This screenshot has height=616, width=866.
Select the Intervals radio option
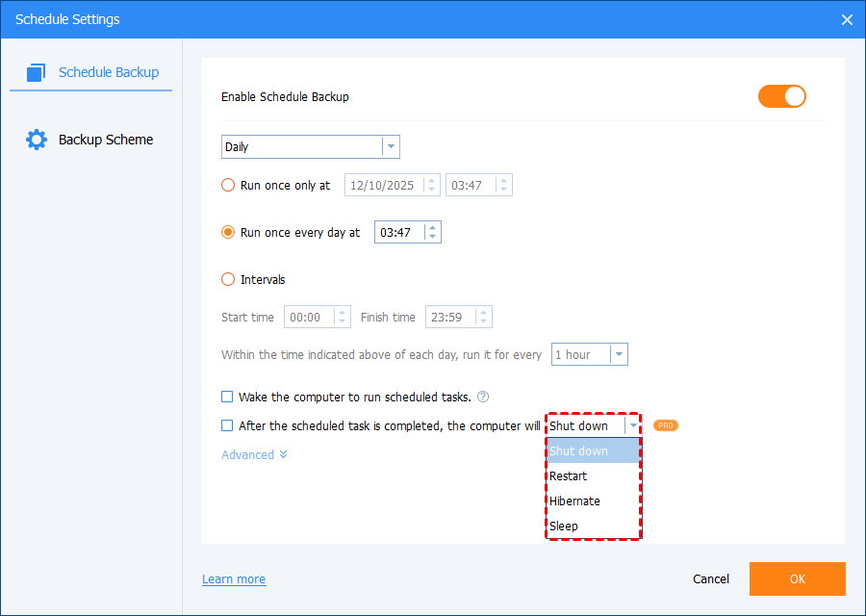228,280
